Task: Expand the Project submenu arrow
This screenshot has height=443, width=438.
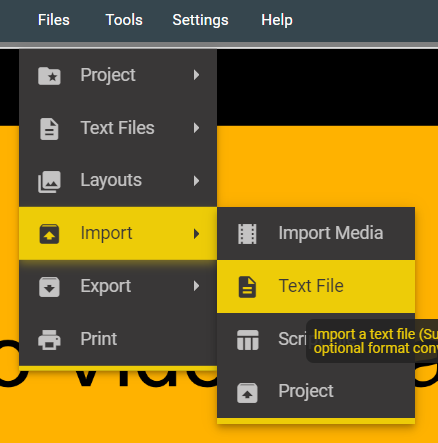Action: 196,75
